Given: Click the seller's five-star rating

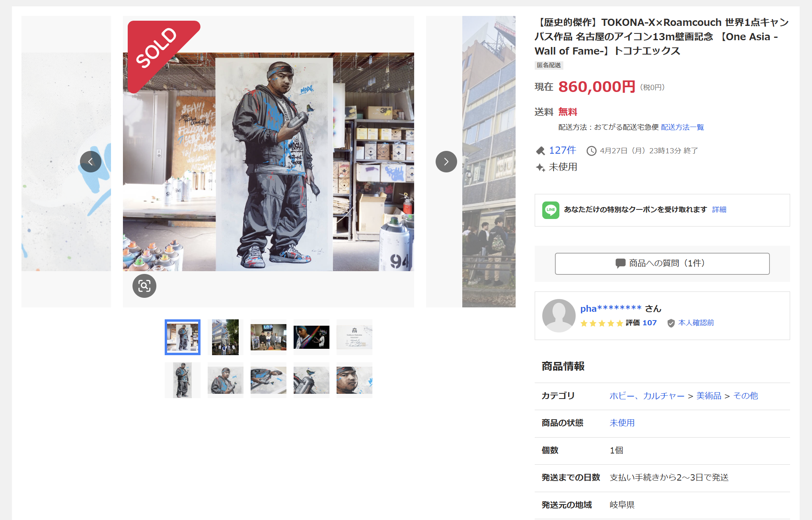Looking at the screenshot, I should pyautogui.click(x=602, y=323).
